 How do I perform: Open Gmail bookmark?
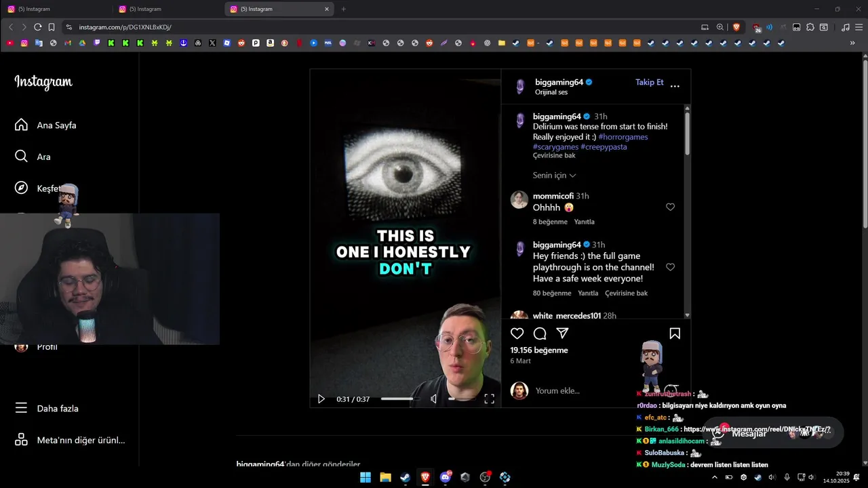coord(68,43)
